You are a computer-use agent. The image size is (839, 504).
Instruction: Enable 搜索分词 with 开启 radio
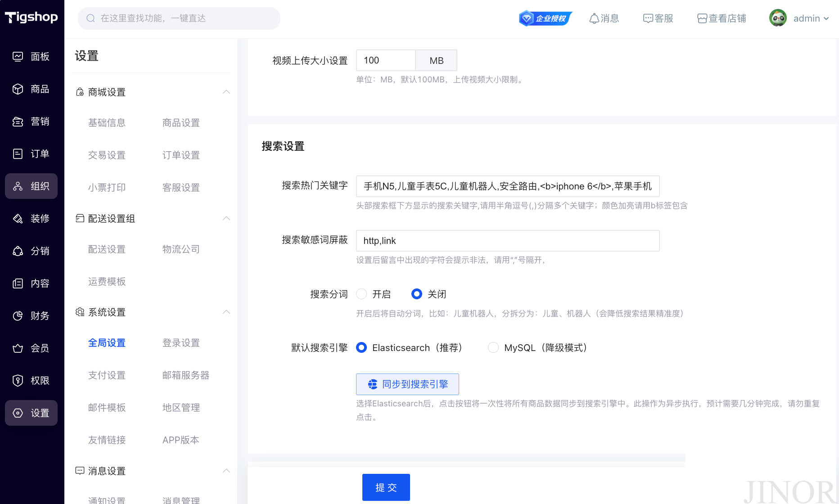tap(361, 294)
